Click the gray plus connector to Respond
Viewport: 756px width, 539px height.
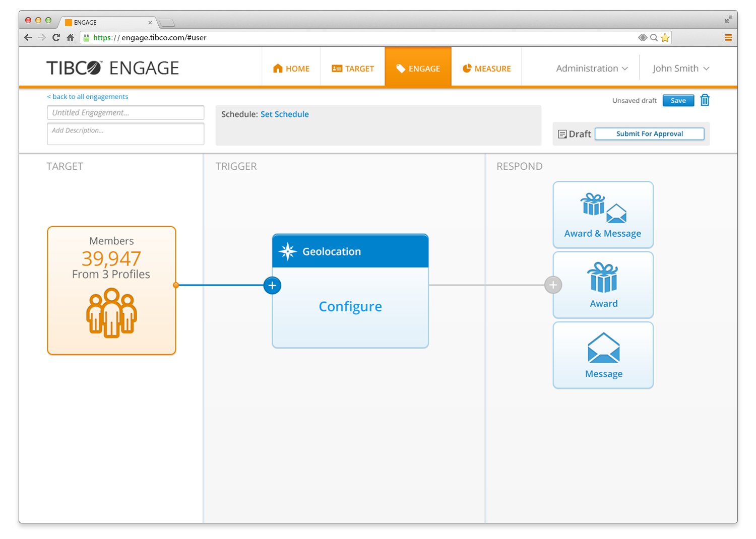point(553,285)
